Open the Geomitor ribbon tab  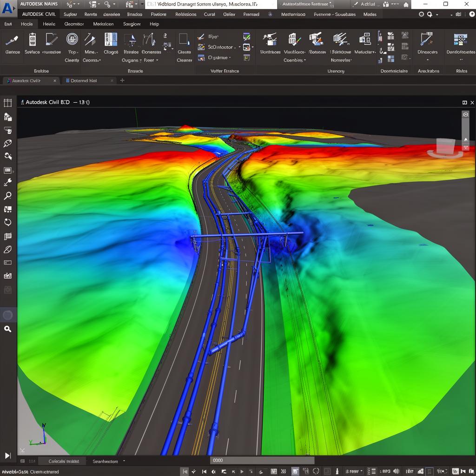pyautogui.click(x=74, y=24)
